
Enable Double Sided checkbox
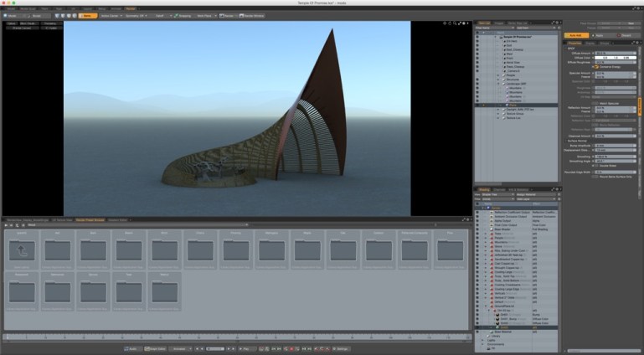[595, 166]
